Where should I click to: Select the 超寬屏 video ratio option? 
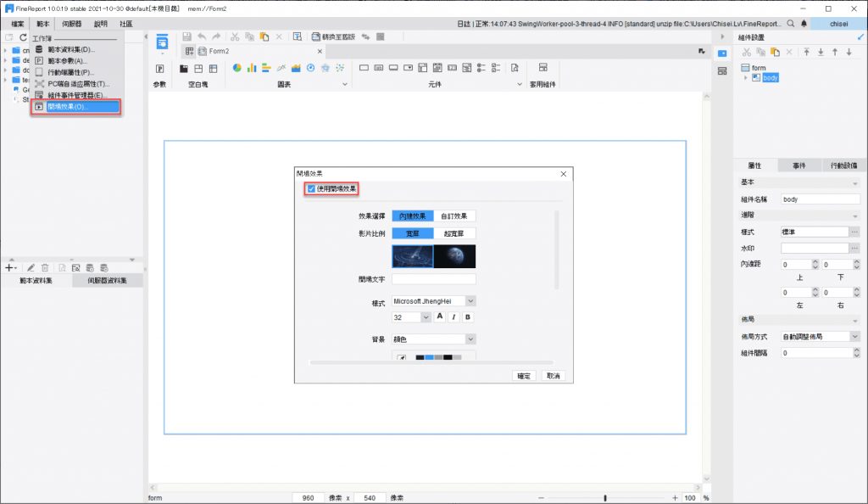(x=454, y=233)
